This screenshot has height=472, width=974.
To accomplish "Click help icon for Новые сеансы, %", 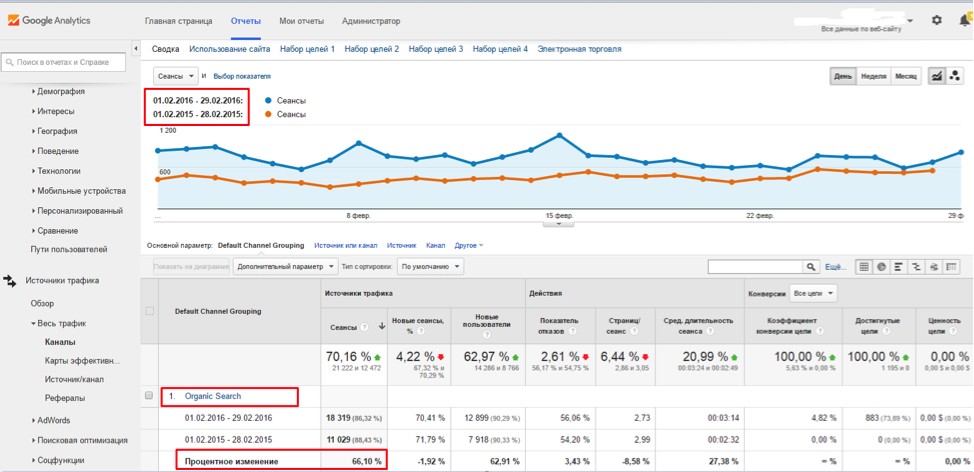I will coord(422,331).
